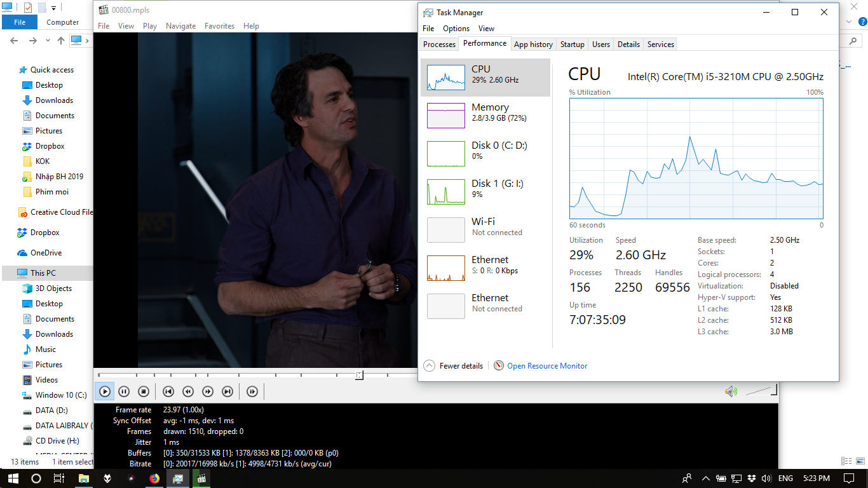The height and width of the screenshot is (488, 868).
Task: Open Cortana search circle on the taskbar
Action: tap(36, 478)
